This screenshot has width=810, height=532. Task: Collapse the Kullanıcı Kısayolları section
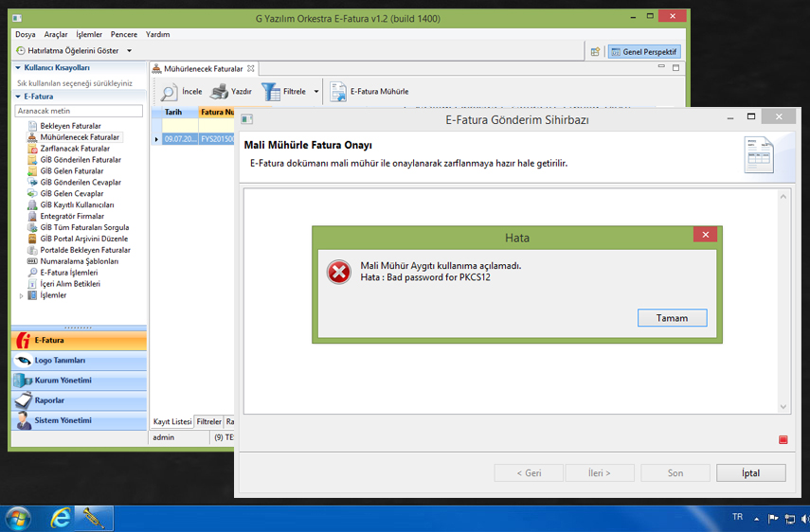click(17, 68)
